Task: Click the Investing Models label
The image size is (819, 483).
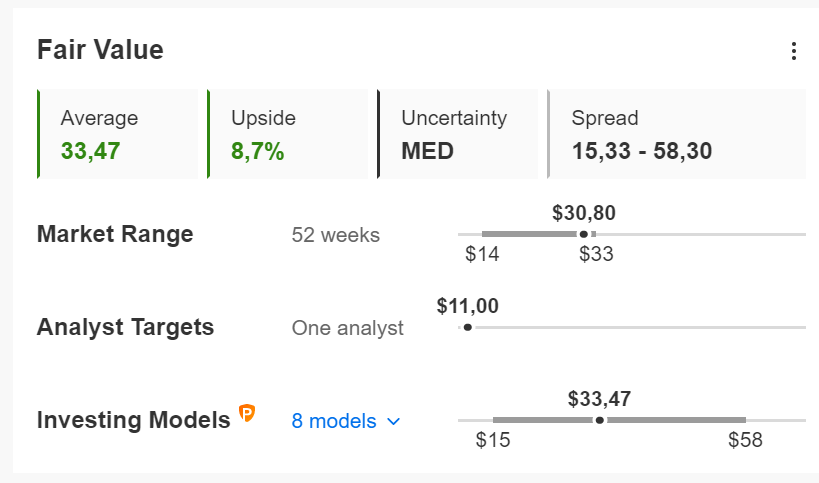Action: 134,420
